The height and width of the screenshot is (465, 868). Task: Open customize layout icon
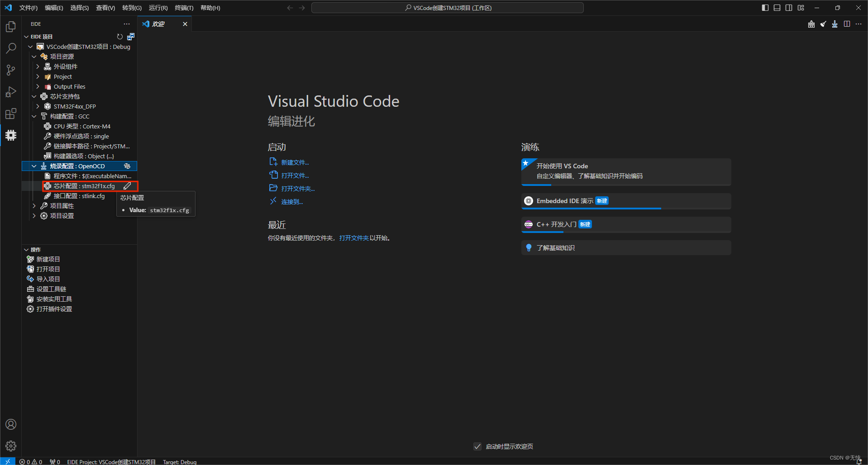801,8
